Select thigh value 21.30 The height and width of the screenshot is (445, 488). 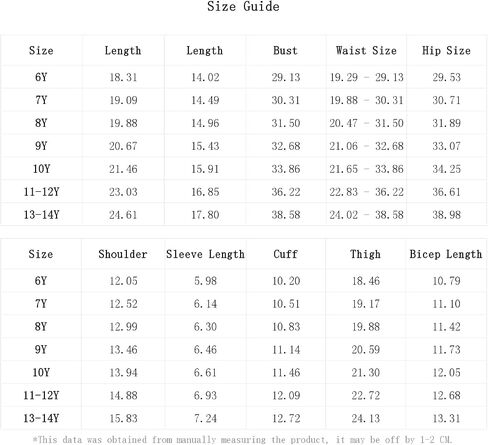366,373
